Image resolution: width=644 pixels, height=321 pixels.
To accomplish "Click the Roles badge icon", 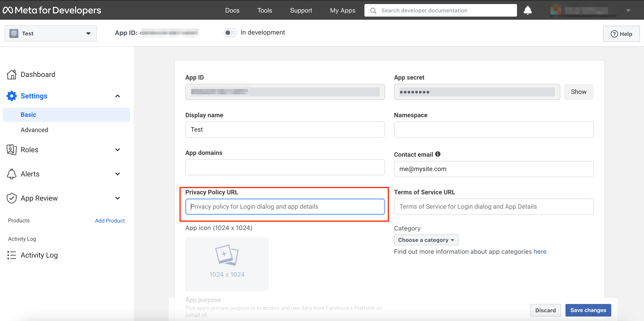I will tap(11, 150).
